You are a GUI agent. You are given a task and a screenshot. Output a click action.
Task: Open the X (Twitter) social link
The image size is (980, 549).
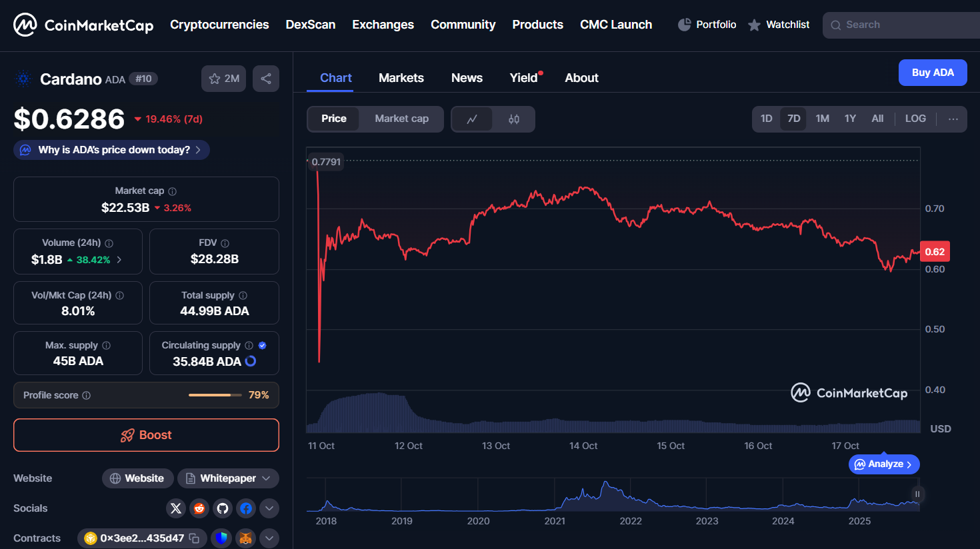176,508
